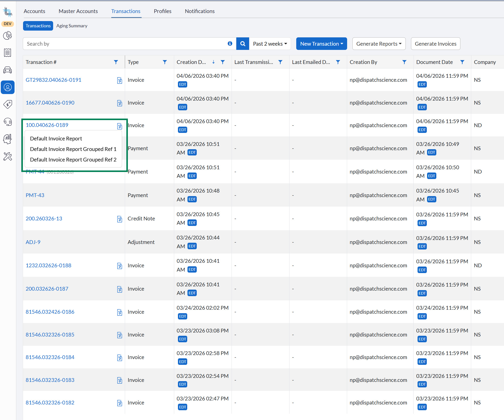Click the Search by input field
The width and height of the screenshot is (504, 420).
[x=125, y=44]
